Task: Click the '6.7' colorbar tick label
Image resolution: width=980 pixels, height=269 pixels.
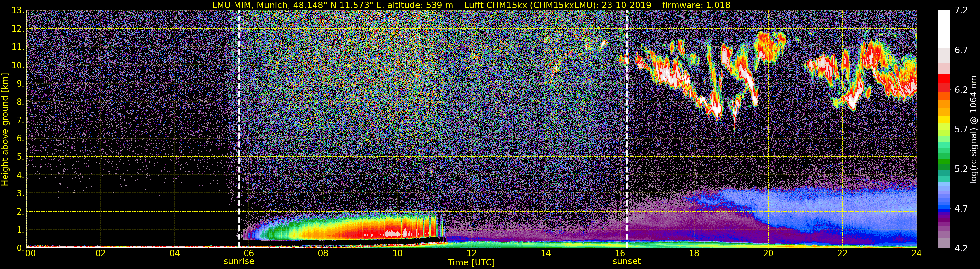Action: tap(961, 50)
